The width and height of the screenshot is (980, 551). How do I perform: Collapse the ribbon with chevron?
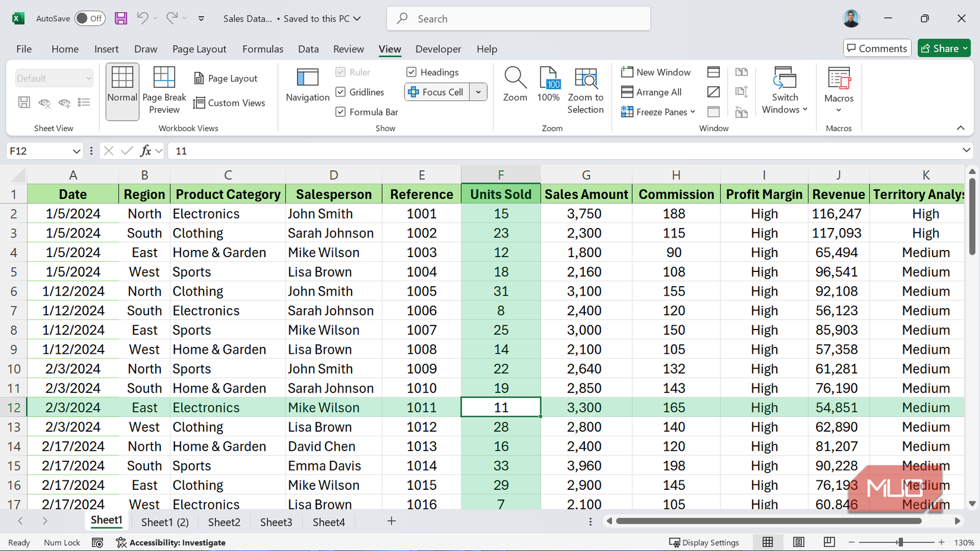pyautogui.click(x=960, y=128)
